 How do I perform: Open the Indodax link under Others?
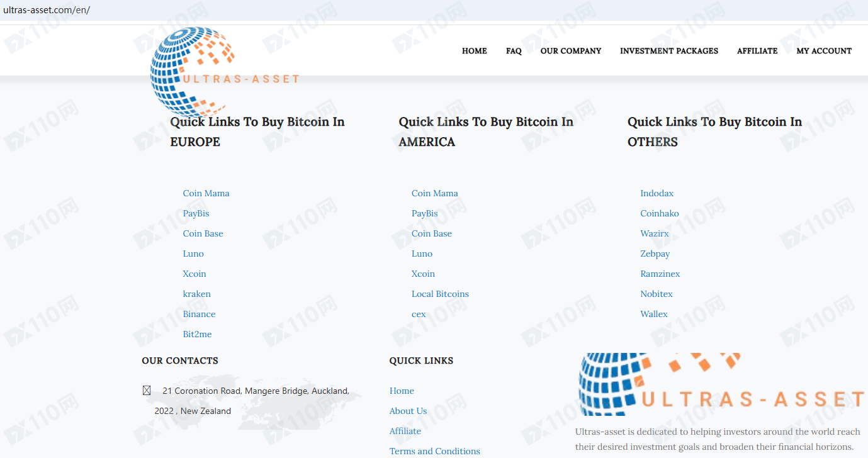(x=657, y=193)
